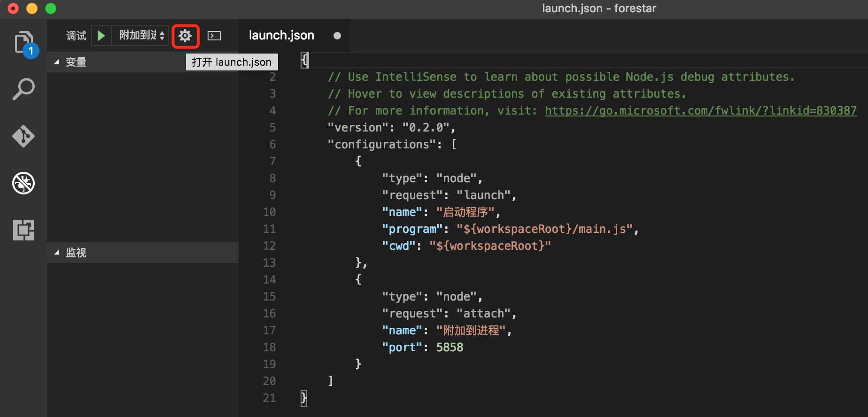Switch to the launch.json tab
This screenshot has width=868, height=417.
[x=281, y=36]
